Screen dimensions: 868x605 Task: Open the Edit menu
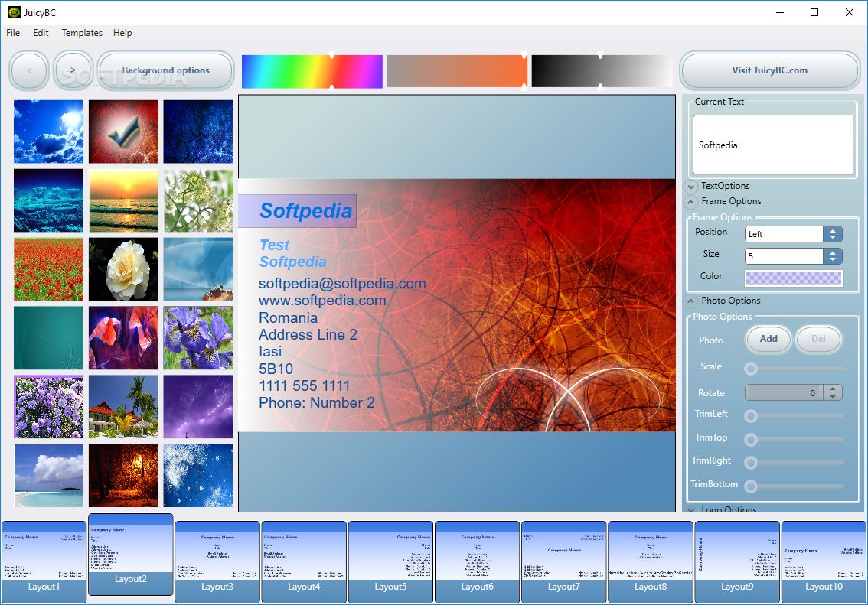(41, 33)
